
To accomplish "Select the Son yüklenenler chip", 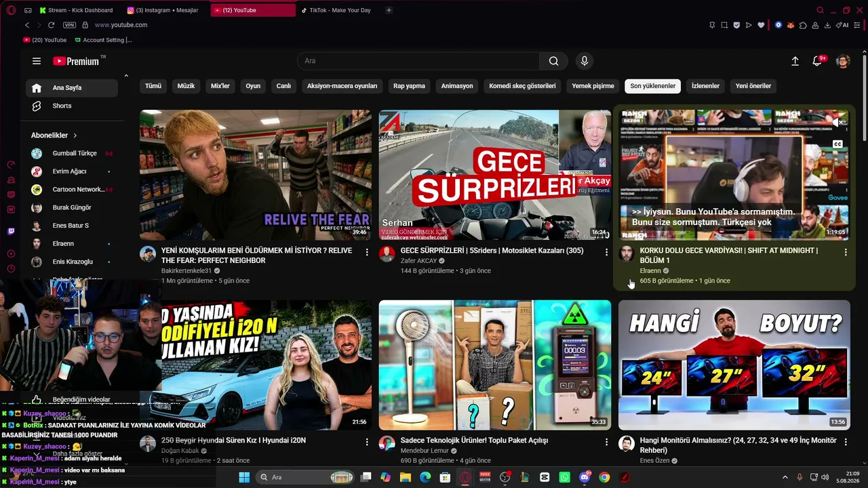I will point(652,86).
